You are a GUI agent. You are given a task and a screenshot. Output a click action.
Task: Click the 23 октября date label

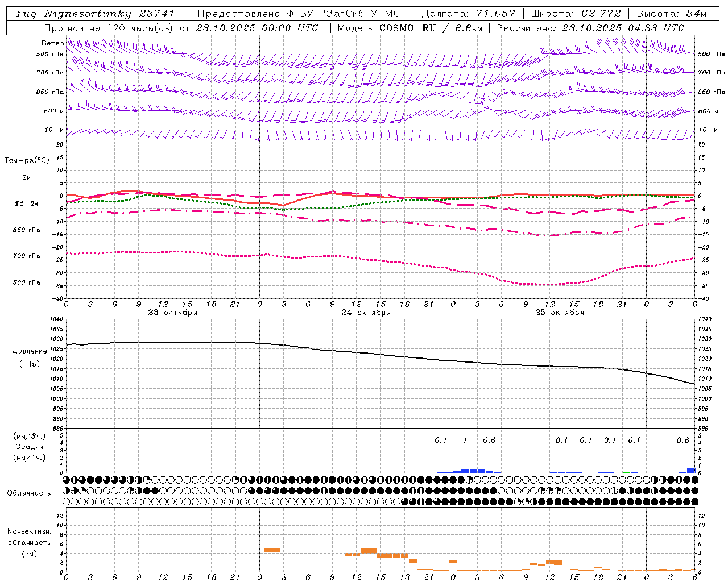[173, 313]
